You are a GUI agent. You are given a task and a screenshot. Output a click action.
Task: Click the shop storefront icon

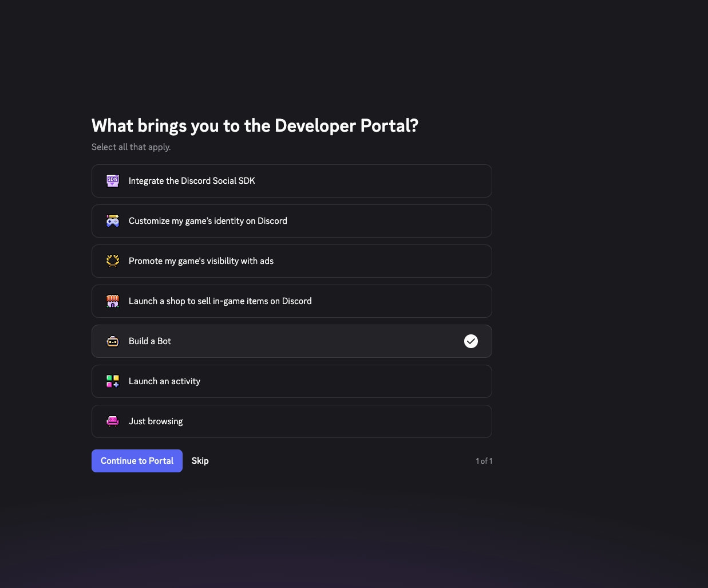coord(113,301)
